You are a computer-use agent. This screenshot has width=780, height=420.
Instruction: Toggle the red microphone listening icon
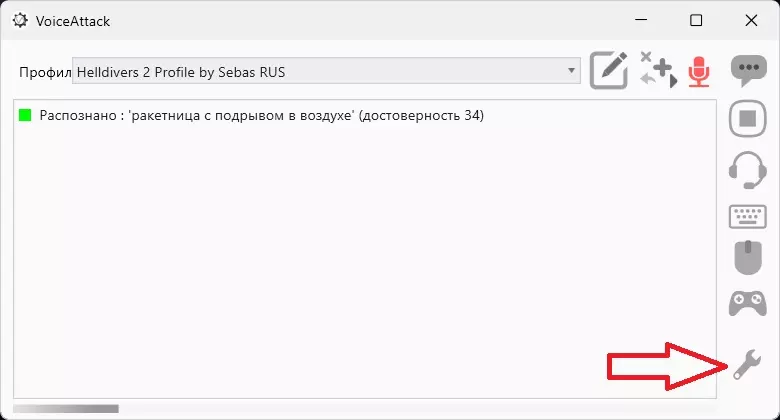pos(698,71)
